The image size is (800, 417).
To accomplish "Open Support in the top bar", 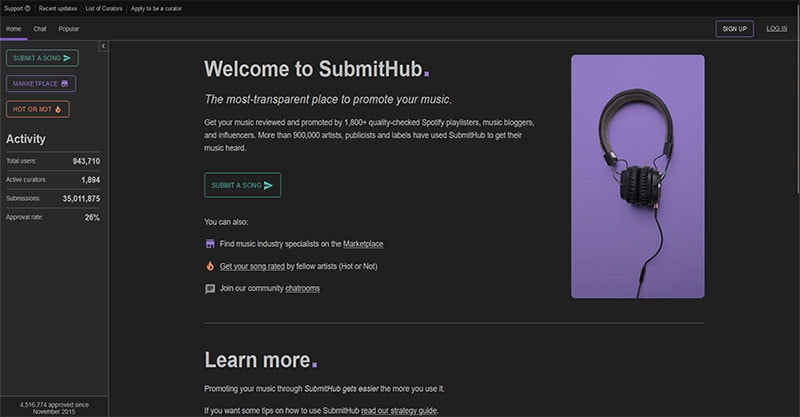I will (x=17, y=8).
